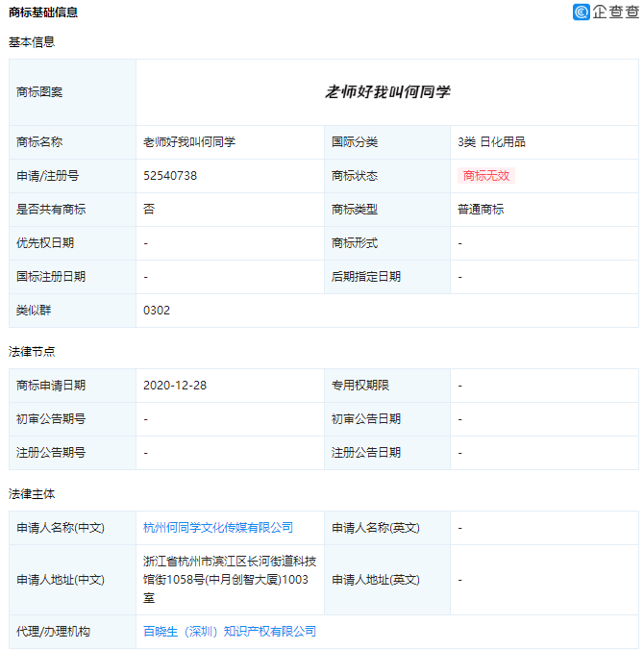Click the 类似群 label cell
The width and height of the screenshot is (644, 650).
pos(72,311)
